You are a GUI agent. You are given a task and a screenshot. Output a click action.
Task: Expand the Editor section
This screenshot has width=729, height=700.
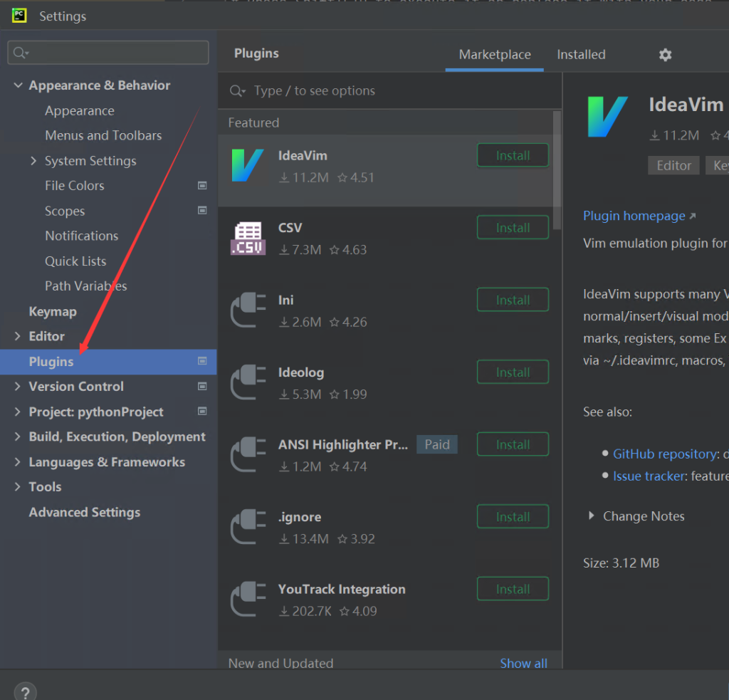click(18, 336)
